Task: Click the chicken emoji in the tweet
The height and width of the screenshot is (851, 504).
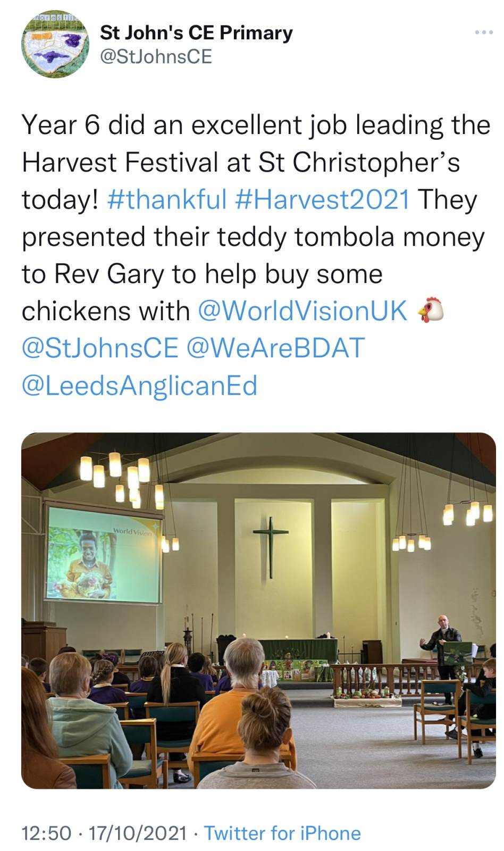Action: 430,311
